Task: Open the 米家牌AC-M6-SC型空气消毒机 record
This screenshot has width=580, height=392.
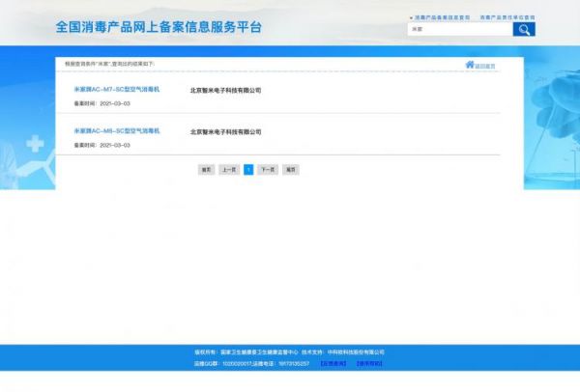Action: (x=117, y=131)
